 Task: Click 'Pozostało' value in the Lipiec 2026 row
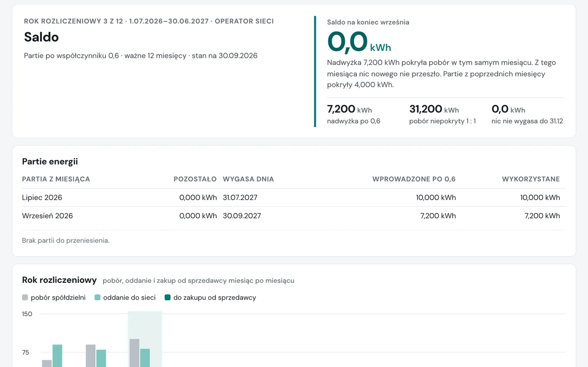(x=198, y=197)
